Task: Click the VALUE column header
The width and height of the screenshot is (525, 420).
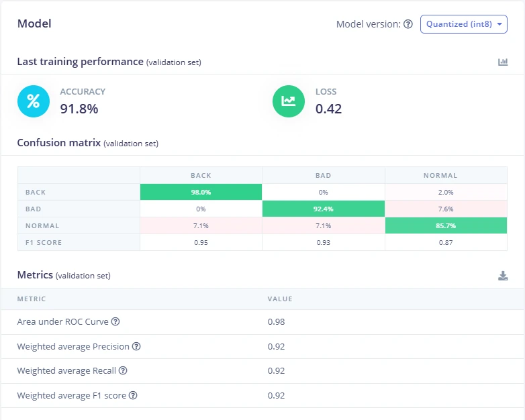Action: [x=280, y=299]
